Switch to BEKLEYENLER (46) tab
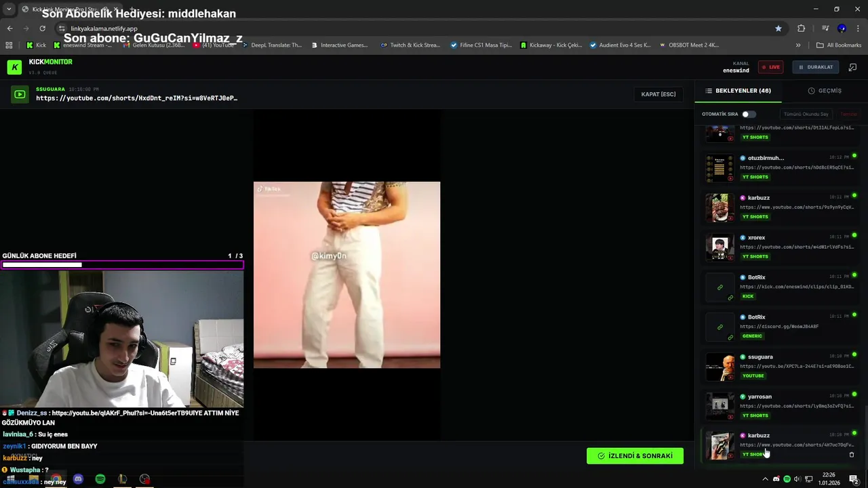The width and height of the screenshot is (868, 488). (738, 91)
